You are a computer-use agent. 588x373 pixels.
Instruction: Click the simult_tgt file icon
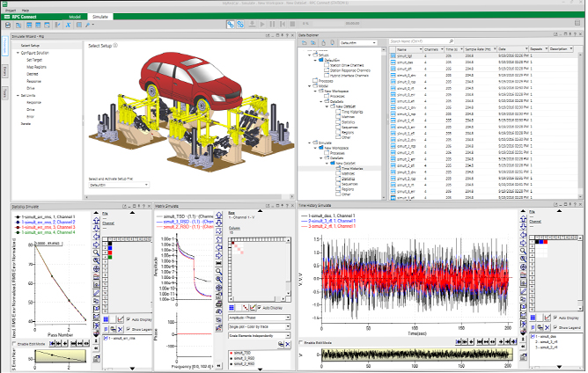(393, 56)
